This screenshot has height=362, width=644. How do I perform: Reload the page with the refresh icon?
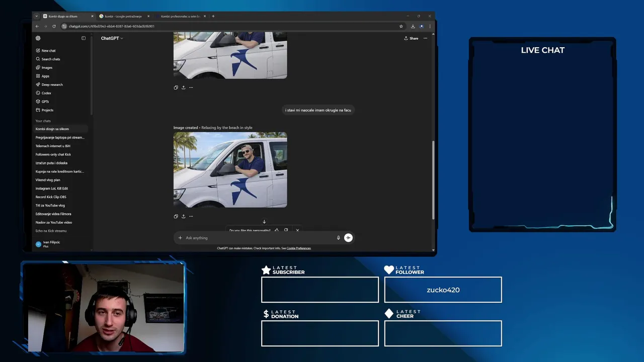[x=54, y=26]
